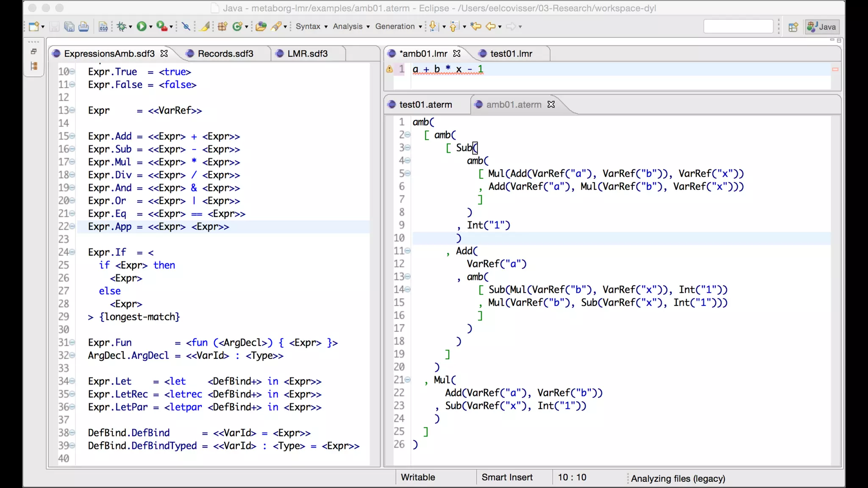Click Back navigation yellow arrow
This screenshot has height=488, width=868.
tap(490, 26)
